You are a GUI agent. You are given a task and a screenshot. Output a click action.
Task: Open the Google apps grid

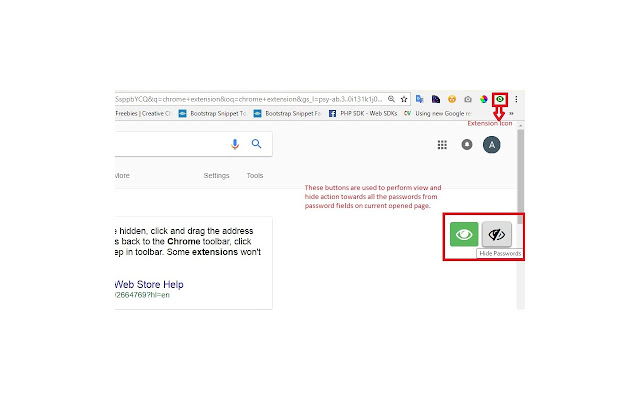pos(442,145)
